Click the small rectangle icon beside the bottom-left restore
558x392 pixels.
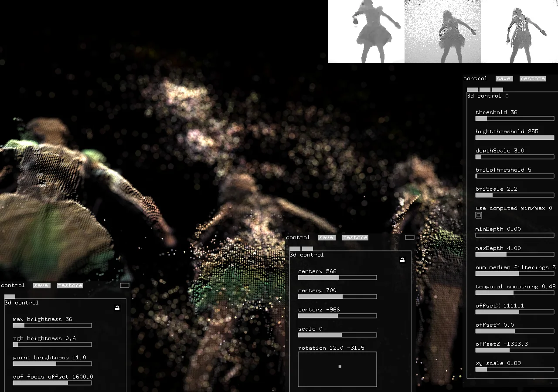point(125,285)
